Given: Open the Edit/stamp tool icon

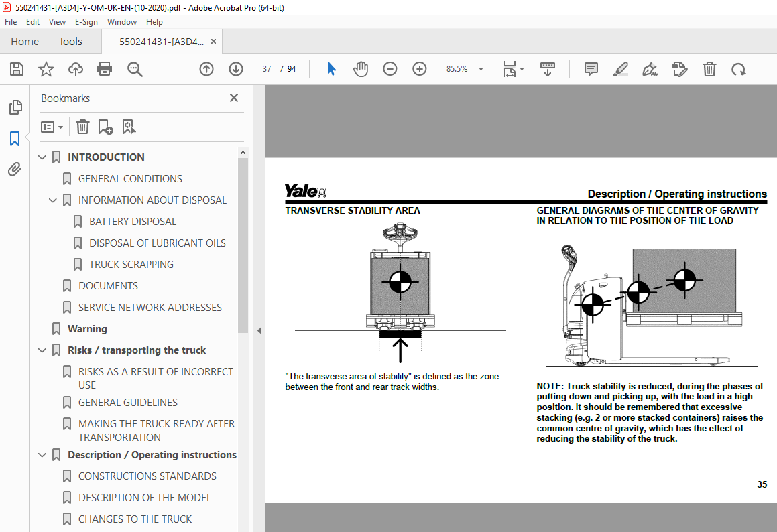Looking at the screenshot, I should pos(679,69).
